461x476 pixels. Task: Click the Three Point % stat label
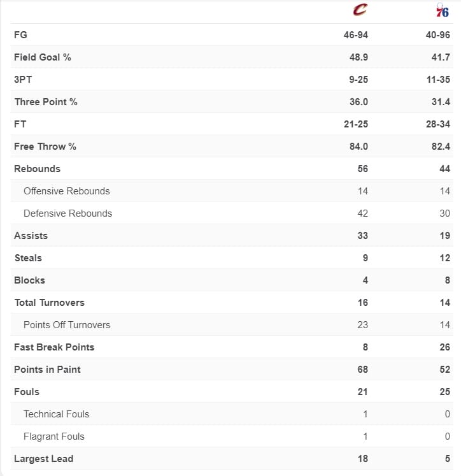click(46, 102)
